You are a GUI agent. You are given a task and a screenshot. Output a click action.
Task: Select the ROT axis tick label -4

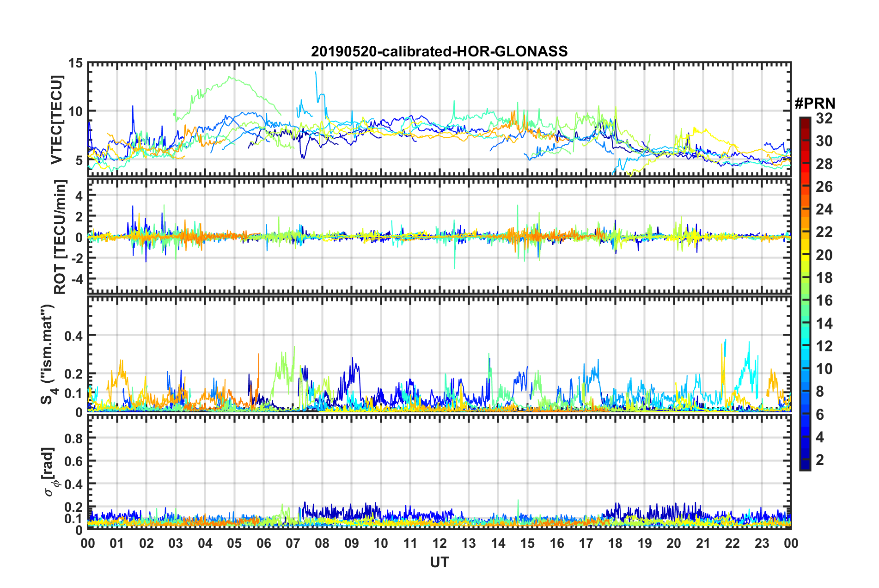[77, 280]
